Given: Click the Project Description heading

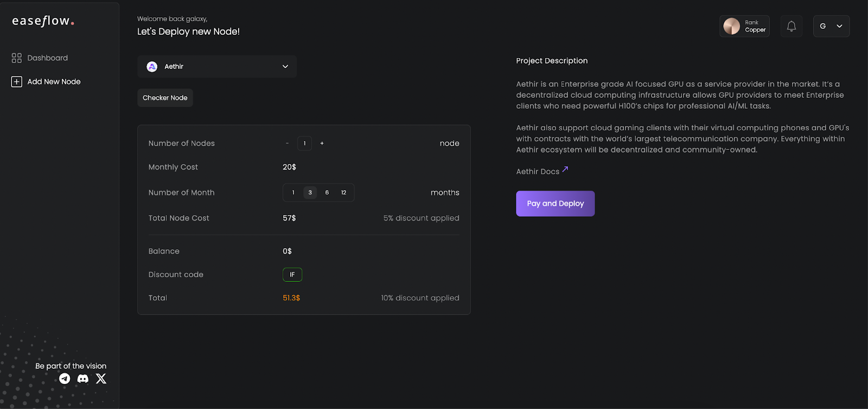Looking at the screenshot, I should (552, 61).
